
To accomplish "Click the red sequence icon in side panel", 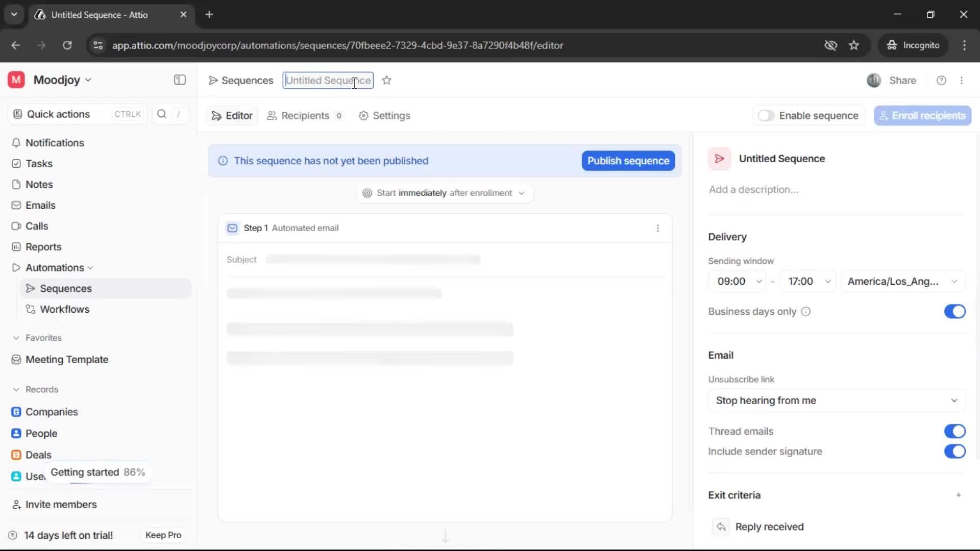I will coord(720,159).
